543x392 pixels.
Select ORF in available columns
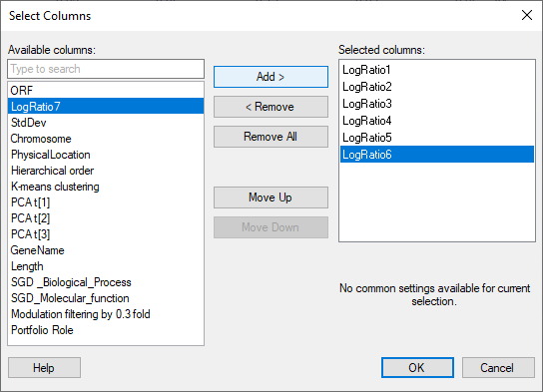106,91
